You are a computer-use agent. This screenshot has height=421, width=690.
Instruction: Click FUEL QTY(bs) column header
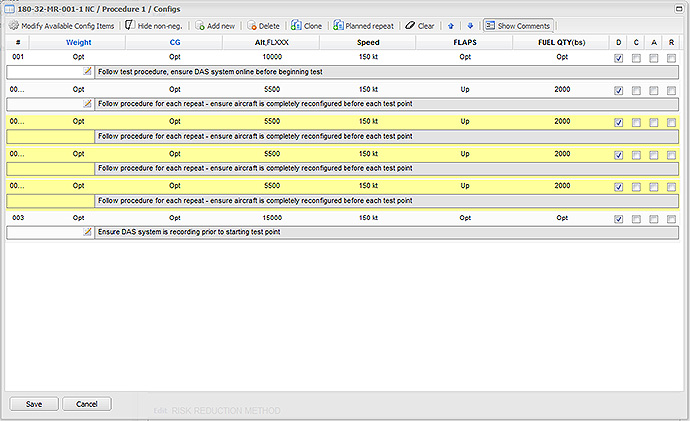[562, 43]
